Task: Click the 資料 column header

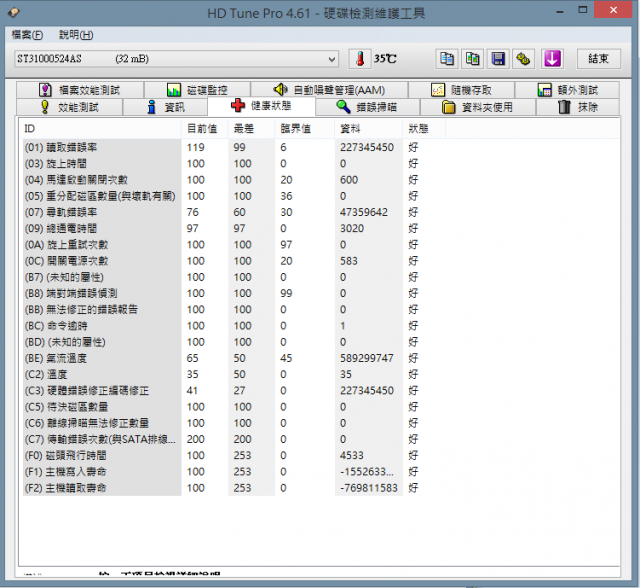Action: pos(369,129)
